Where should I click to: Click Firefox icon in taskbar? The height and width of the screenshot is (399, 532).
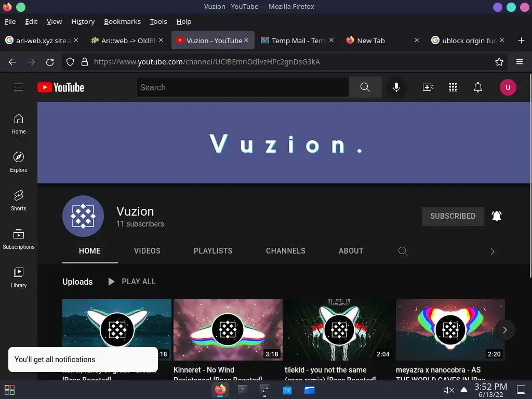pyautogui.click(x=220, y=390)
